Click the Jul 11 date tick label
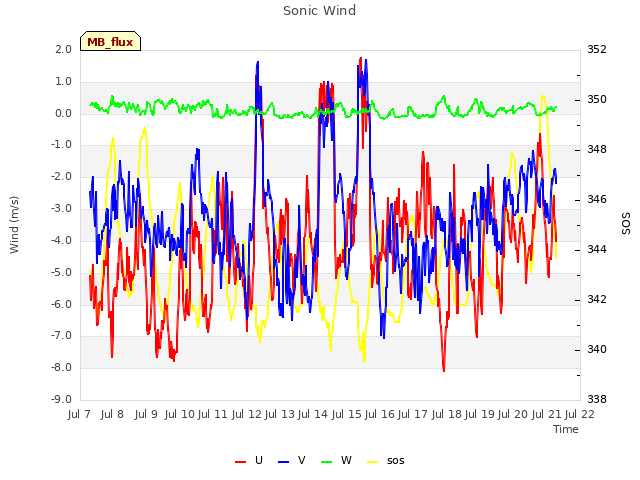Image resolution: width=640 pixels, height=480 pixels. pyautogui.click(x=213, y=414)
